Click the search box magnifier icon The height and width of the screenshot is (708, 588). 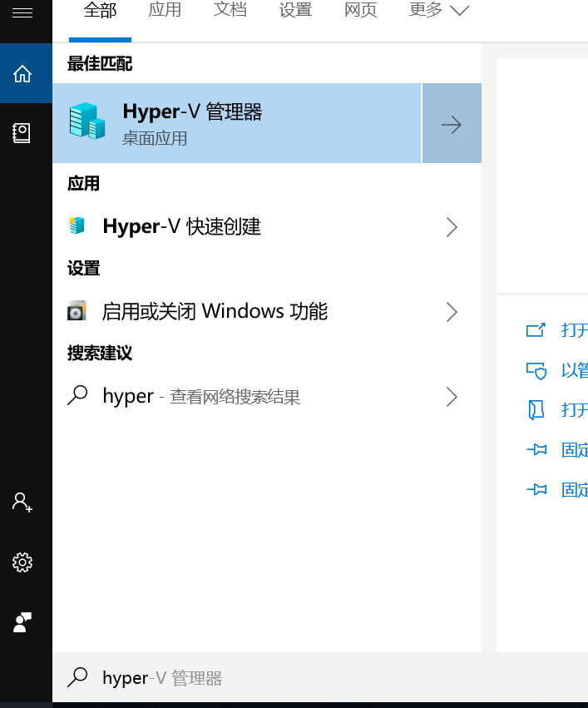77,677
